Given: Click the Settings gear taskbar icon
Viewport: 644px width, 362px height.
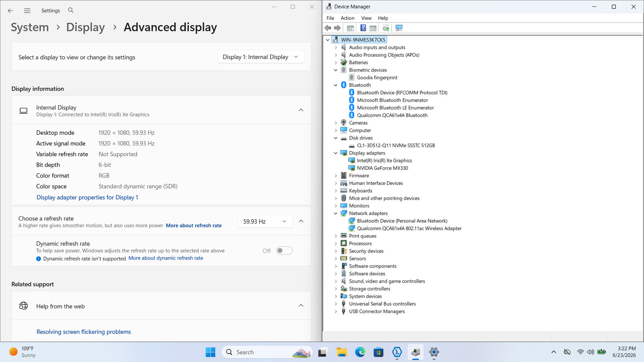Looking at the screenshot, I should (434, 352).
